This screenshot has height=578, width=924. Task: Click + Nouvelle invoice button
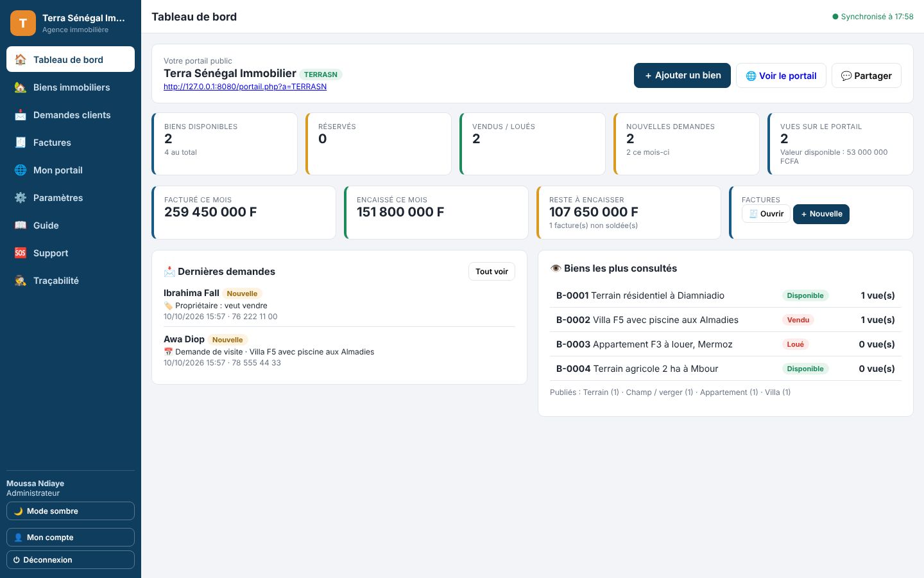coord(821,214)
